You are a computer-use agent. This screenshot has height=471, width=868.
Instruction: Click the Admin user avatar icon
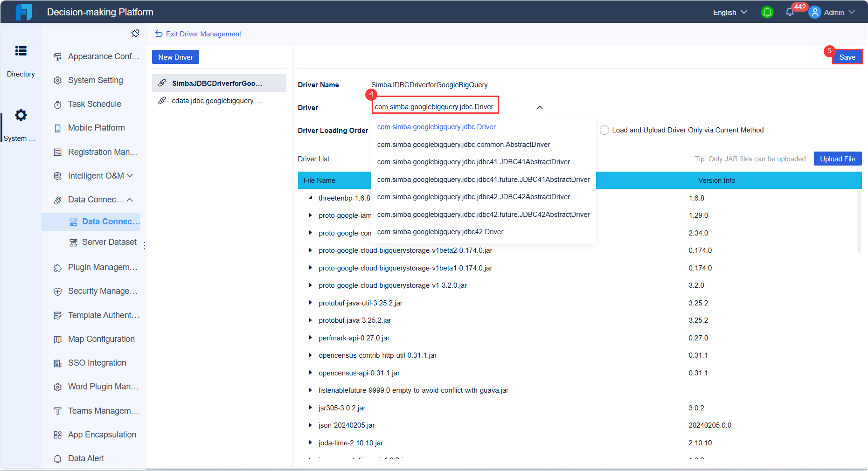coord(815,12)
